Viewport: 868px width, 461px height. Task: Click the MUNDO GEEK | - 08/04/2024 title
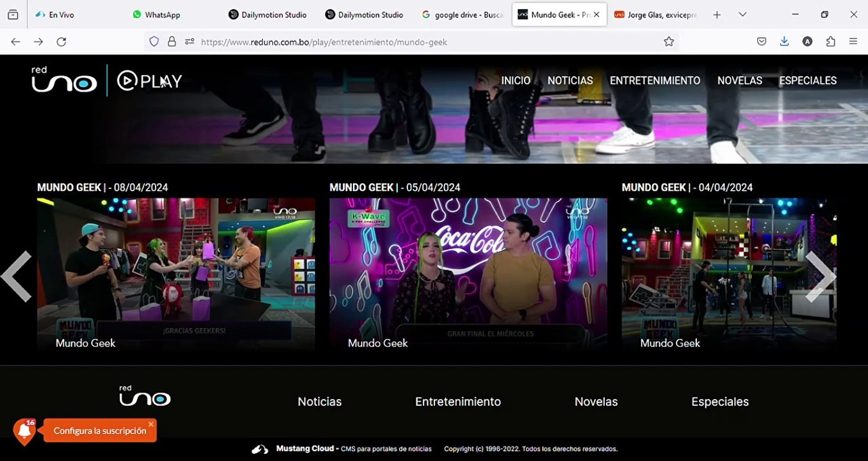102,188
